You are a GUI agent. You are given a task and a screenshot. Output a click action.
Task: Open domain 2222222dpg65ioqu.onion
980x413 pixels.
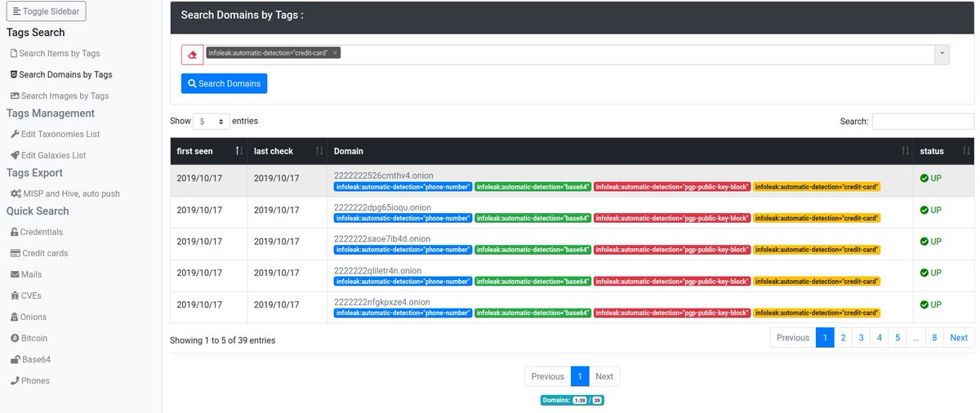(x=383, y=207)
